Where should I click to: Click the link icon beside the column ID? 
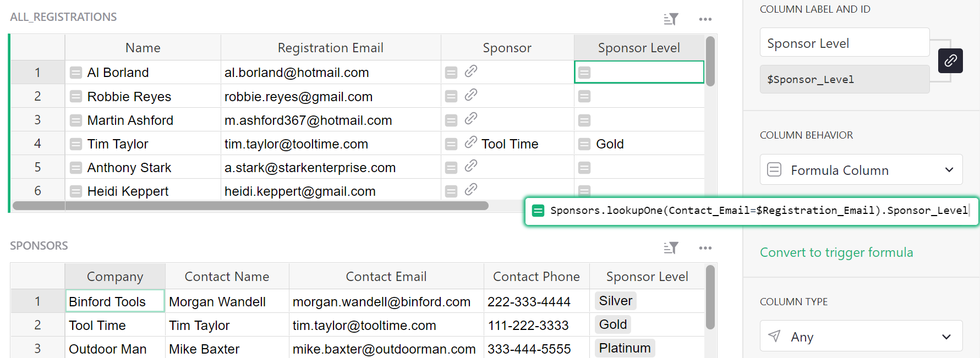point(950,61)
